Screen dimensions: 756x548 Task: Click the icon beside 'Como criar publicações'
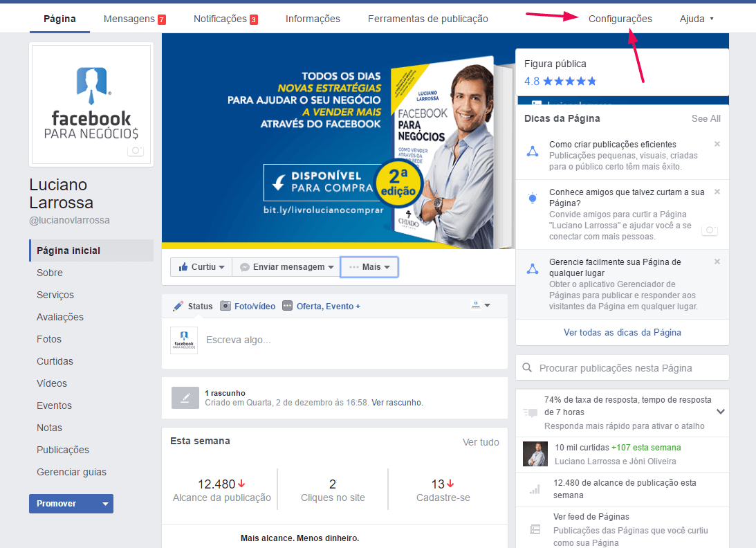(533, 151)
